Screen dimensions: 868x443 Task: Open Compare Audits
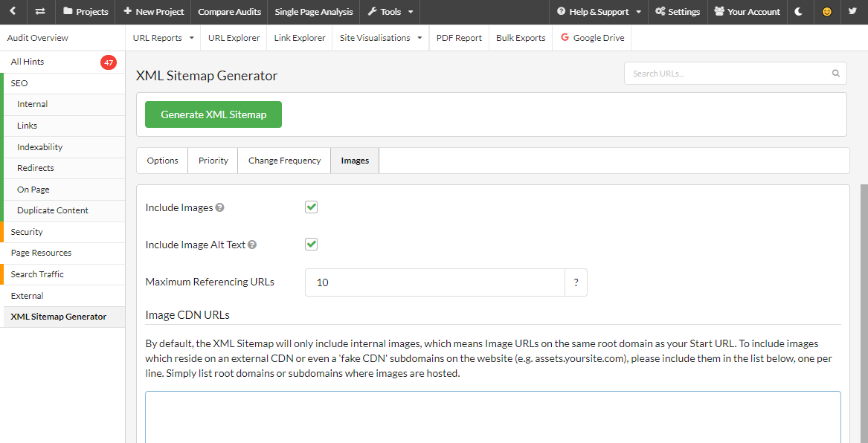coord(229,12)
